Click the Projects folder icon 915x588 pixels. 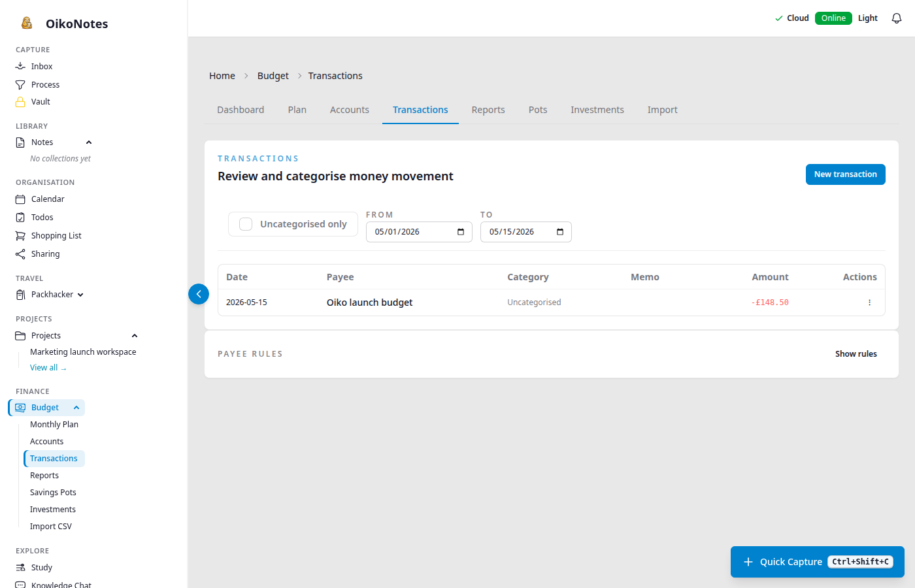click(20, 336)
